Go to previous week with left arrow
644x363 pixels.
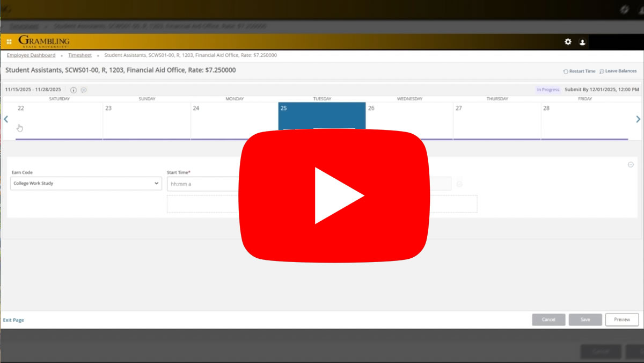click(6, 119)
